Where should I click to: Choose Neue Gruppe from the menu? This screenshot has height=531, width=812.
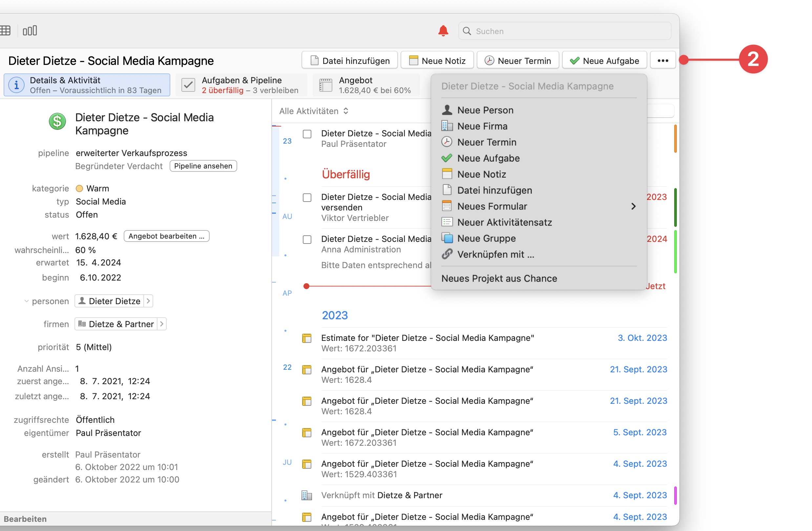[x=539, y=238]
